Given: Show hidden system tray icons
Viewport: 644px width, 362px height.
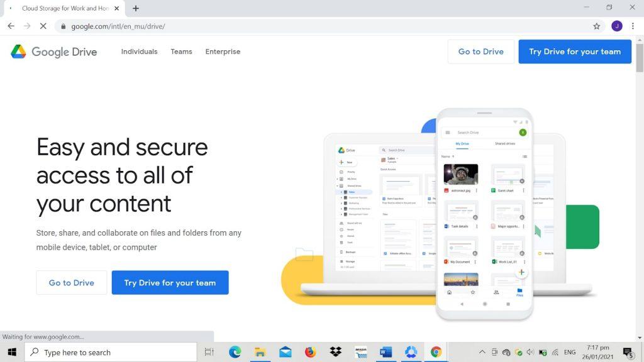Looking at the screenshot, I should click(x=482, y=352).
